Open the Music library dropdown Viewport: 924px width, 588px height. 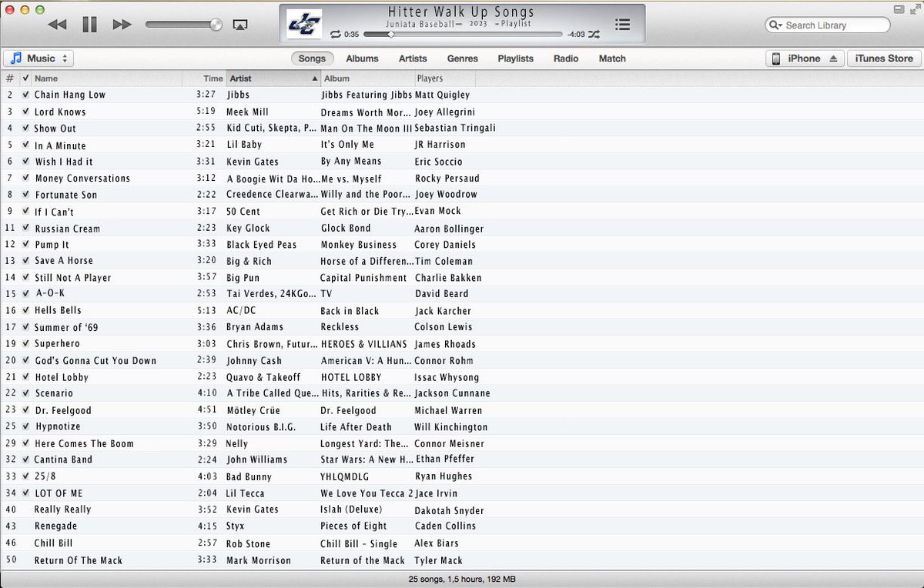point(38,58)
